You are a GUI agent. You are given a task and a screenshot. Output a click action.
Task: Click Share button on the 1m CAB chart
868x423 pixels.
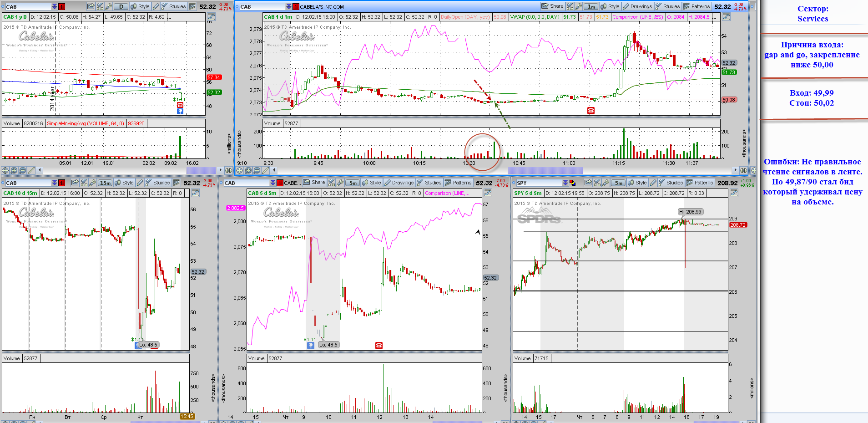[552, 6]
